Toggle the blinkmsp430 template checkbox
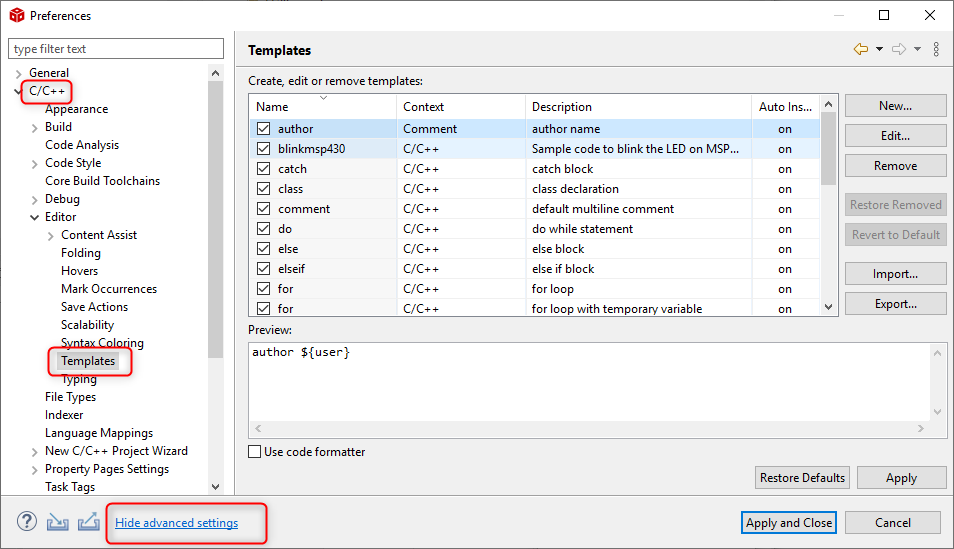 tap(263, 149)
